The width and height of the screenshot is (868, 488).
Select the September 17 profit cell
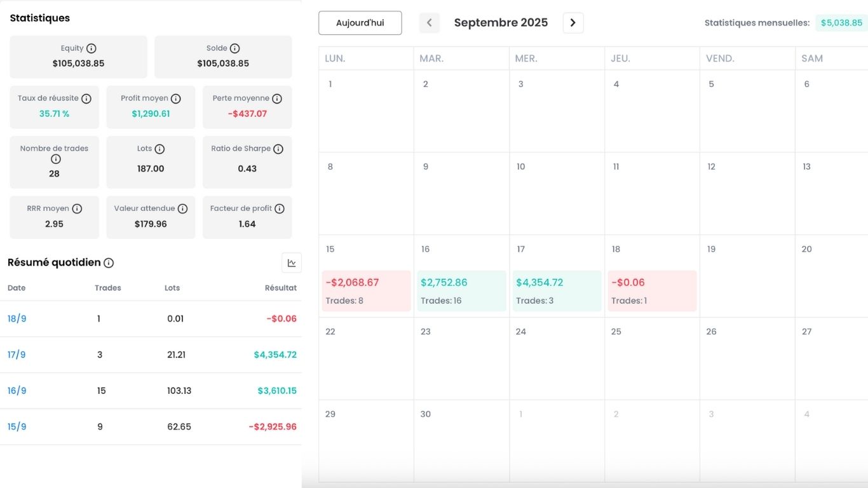[x=557, y=291]
